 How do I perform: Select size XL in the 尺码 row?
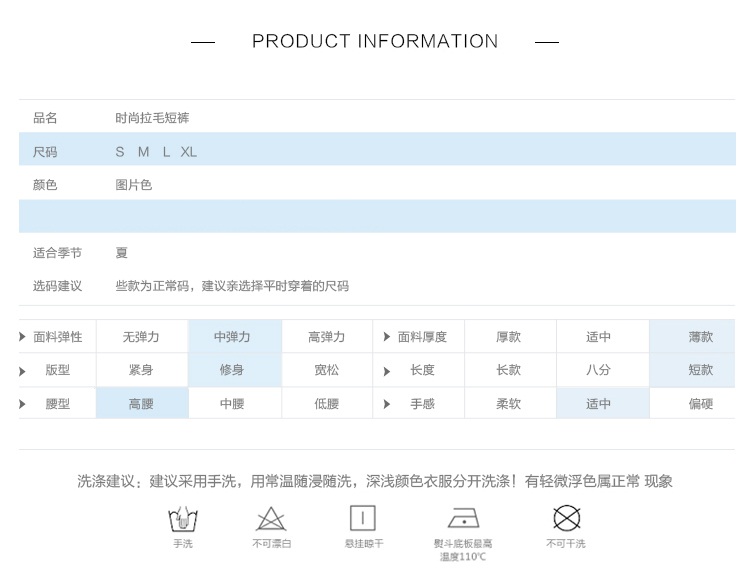pos(189,152)
